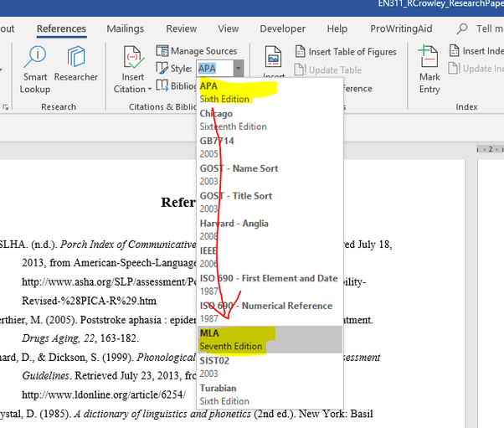This screenshot has height=428, width=504.
Task: Choose ISO 690 - First Element and Date
Action: (x=270, y=285)
